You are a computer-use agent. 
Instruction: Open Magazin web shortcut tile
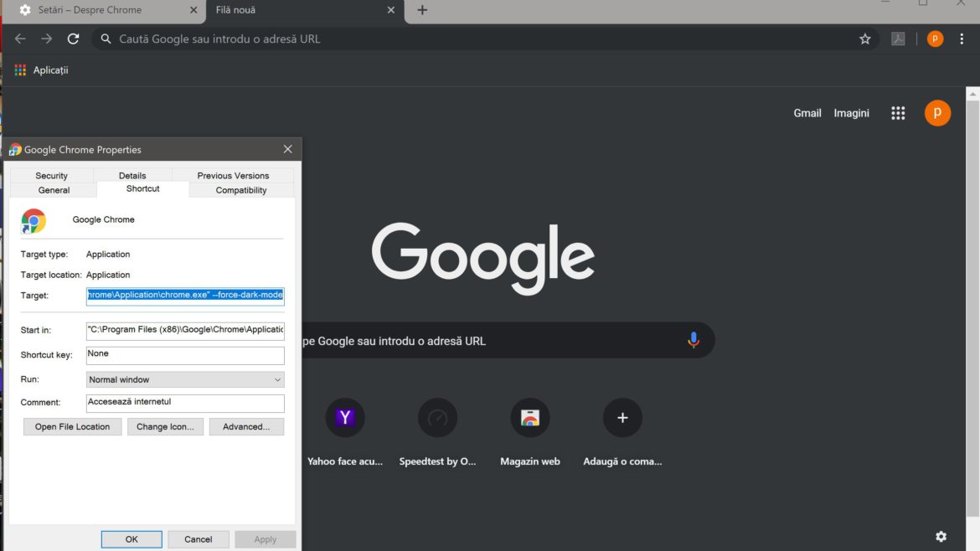(x=530, y=432)
